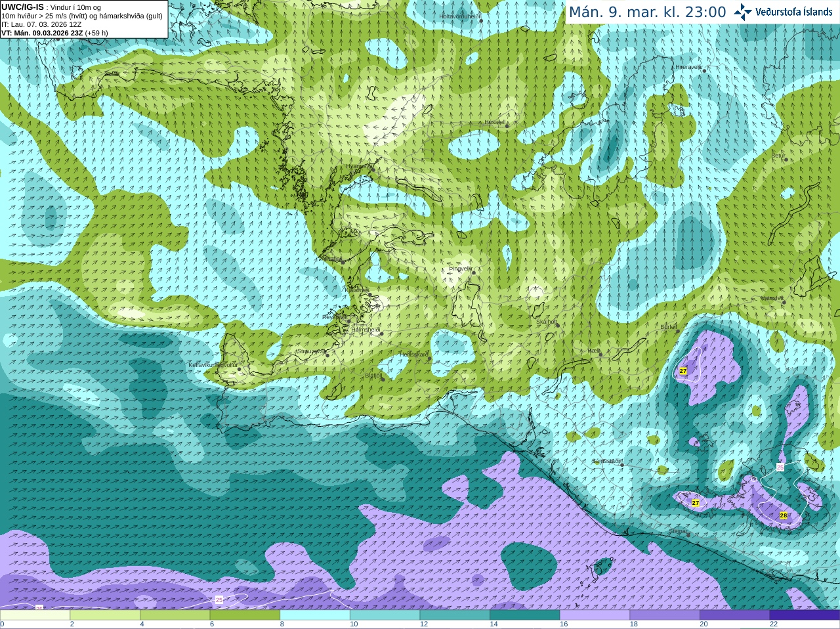Click the white '25' contour label near Eyjafjallajökull

pyautogui.click(x=780, y=467)
